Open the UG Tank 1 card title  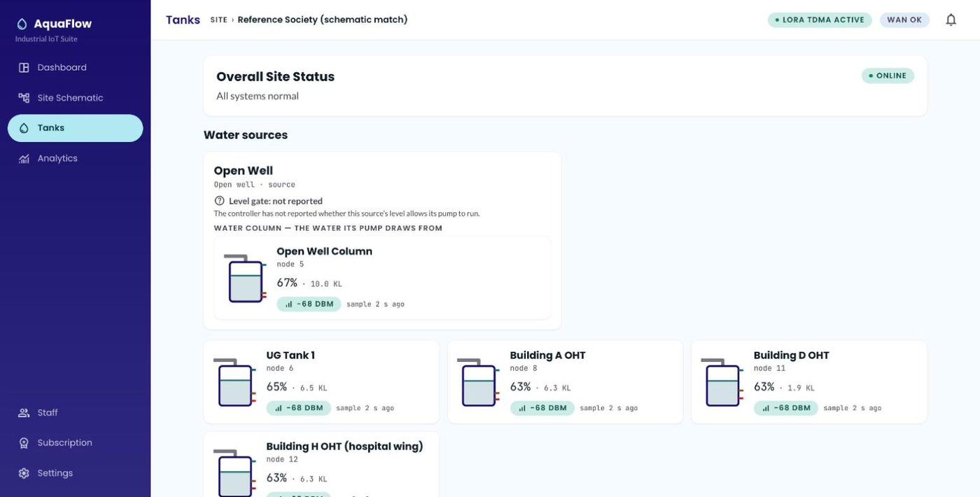[x=290, y=356]
